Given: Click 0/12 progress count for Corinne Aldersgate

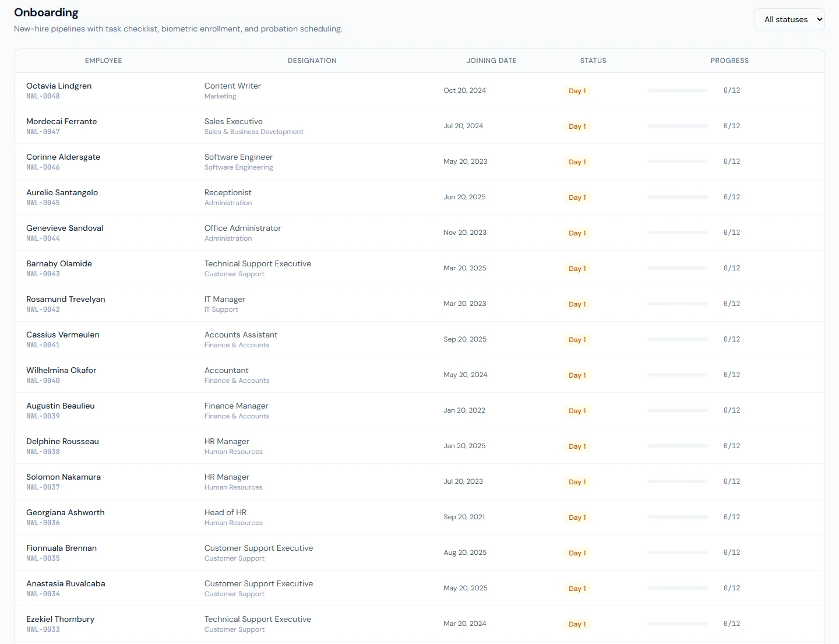Looking at the screenshot, I should (x=732, y=161).
